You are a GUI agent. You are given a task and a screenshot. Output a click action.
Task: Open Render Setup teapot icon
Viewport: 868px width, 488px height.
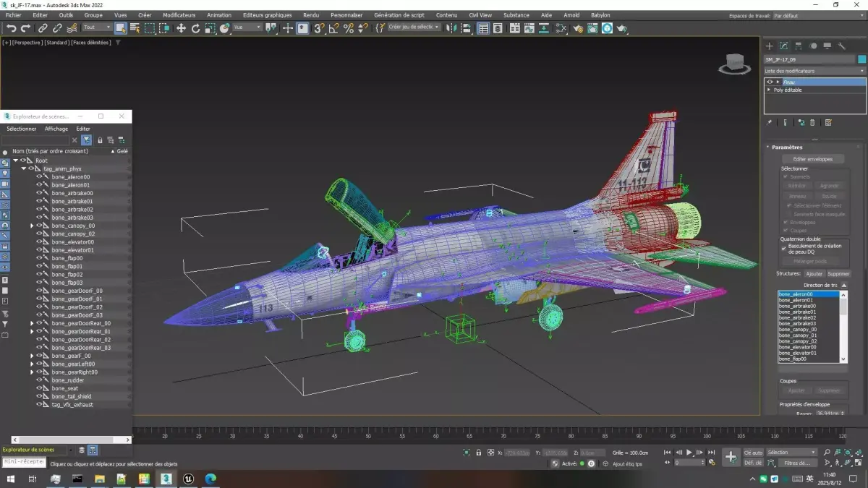578,28
